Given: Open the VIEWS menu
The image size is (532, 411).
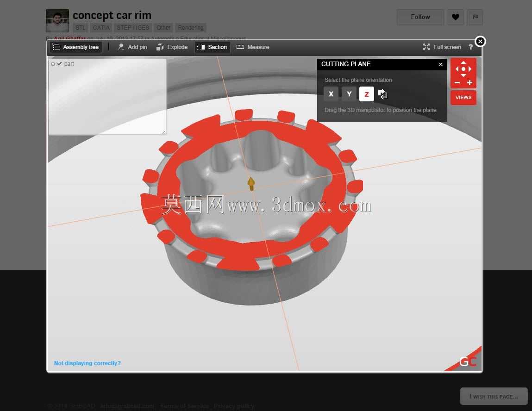Looking at the screenshot, I should point(463,98).
